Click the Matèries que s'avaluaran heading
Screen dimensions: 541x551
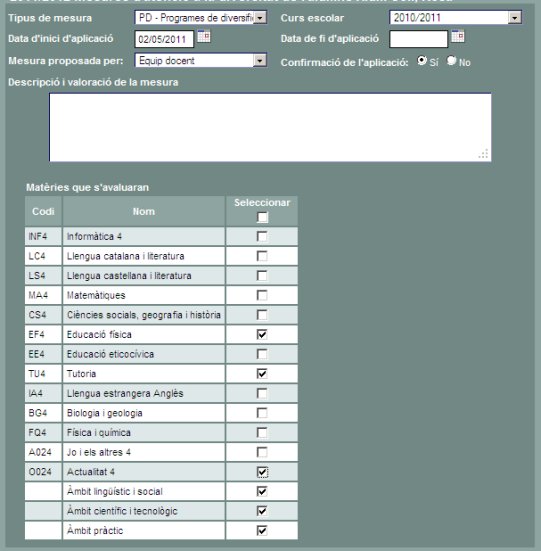(x=87, y=187)
